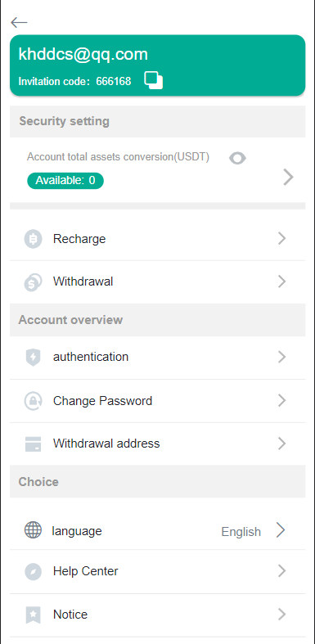
Task: Click the Notice bookmark star icon
Action: click(x=34, y=615)
